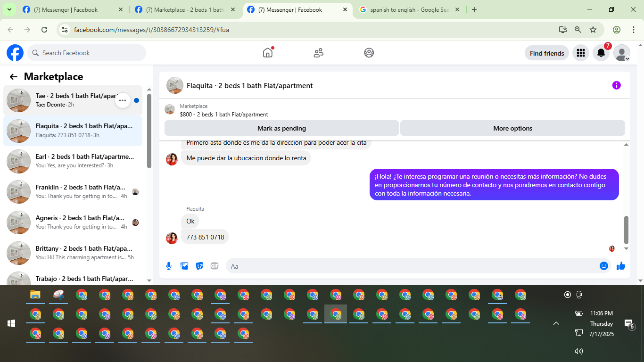Viewport: 644px width, 362px height.
Task: Click the chat messages scrollbar
Action: point(626,230)
